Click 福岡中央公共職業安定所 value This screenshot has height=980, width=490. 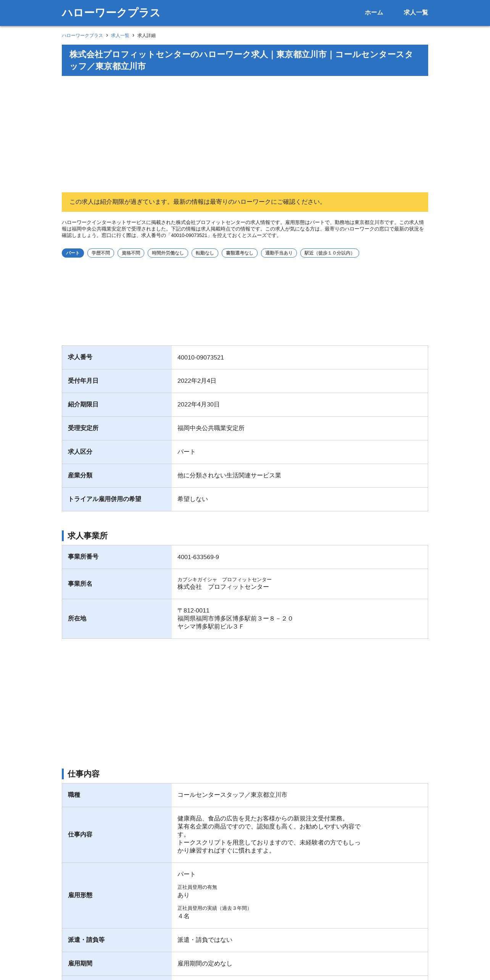[x=211, y=428]
